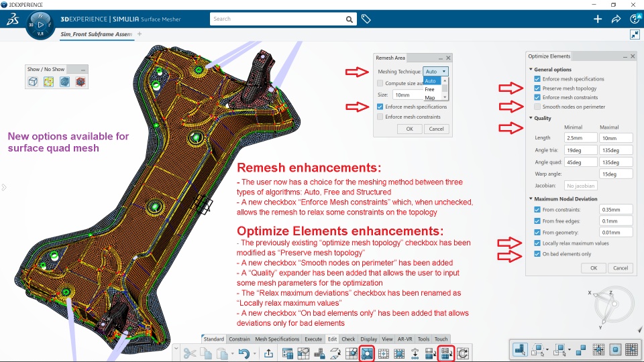Click the expand view icon under top bar

tap(635, 34)
